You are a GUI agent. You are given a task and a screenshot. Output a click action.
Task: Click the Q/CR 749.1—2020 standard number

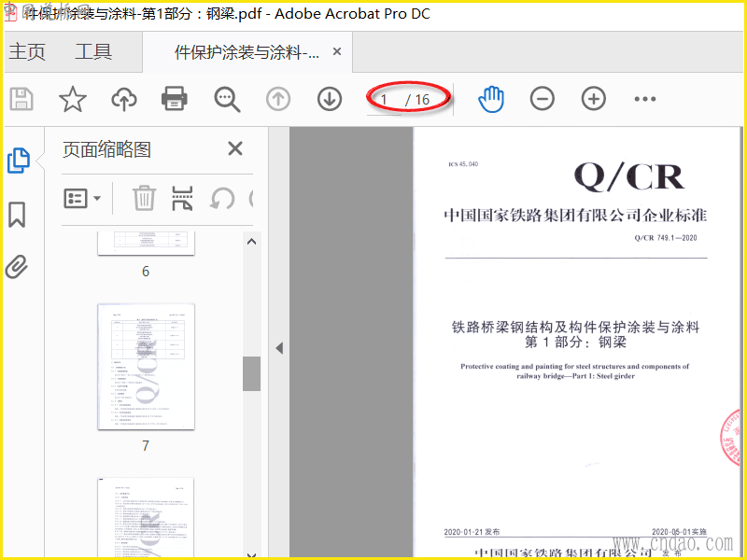point(666,238)
